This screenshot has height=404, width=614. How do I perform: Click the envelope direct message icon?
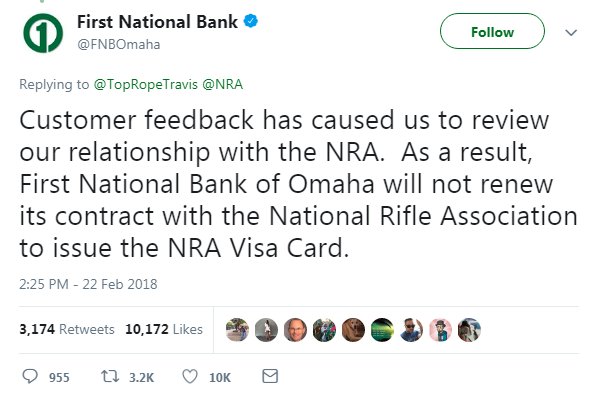tap(268, 376)
